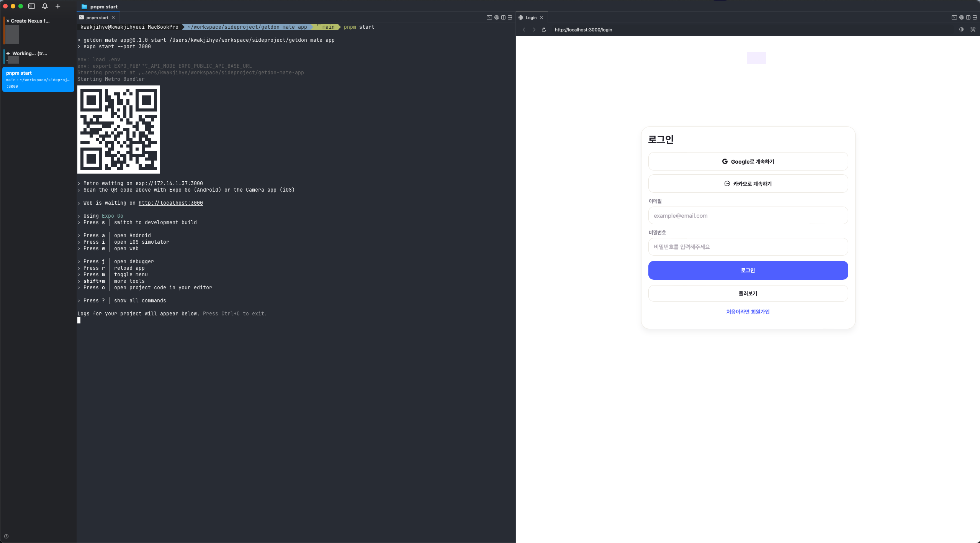Open new terminal in right pane toolbar

coord(954,18)
